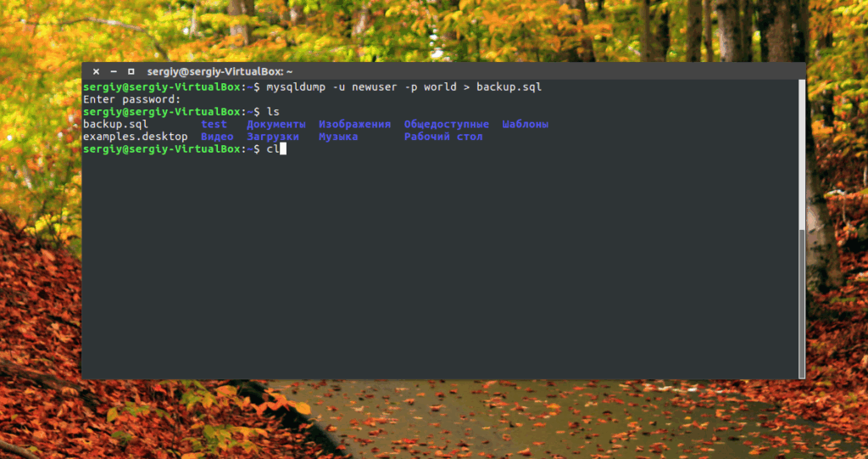Image resolution: width=868 pixels, height=459 pixels.
Task: Click the terminal title 'sergiy@sergiy-VirtualBox: ~'
Action: (x=220, y=71)
